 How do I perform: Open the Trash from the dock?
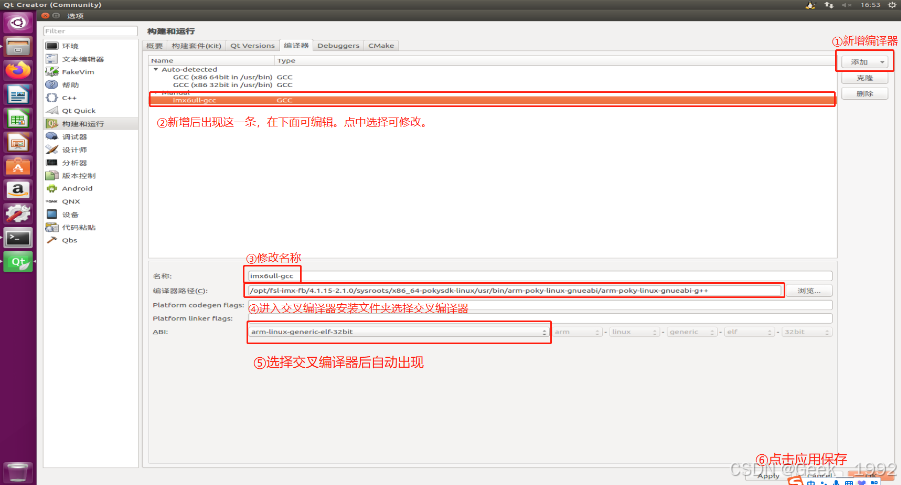coord(18,472)
